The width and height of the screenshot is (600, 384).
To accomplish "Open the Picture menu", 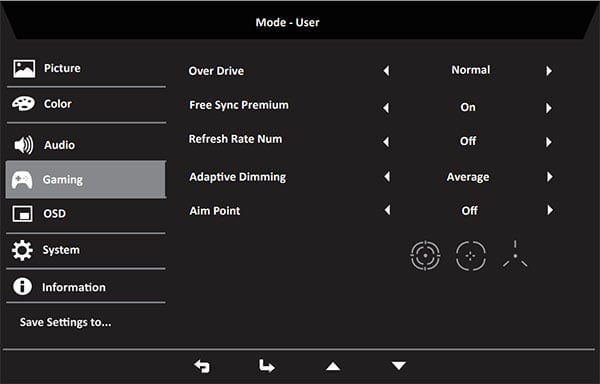I will tap(86, 68).
